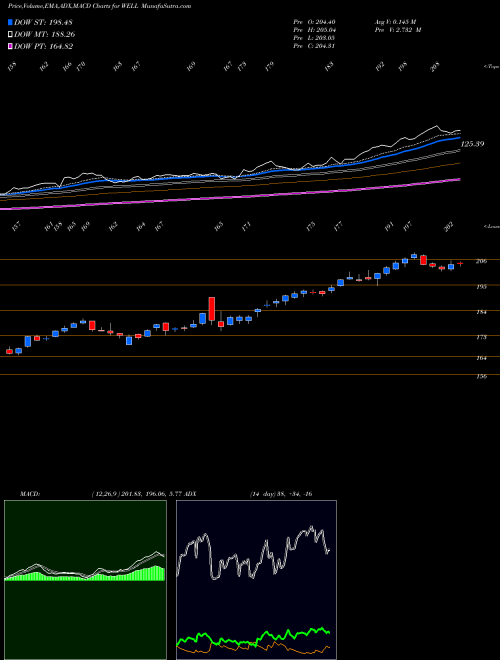Select the 'DOW PT: 164.82' legend text
Screen dimensions: 500x660
[x=44, y=46]
